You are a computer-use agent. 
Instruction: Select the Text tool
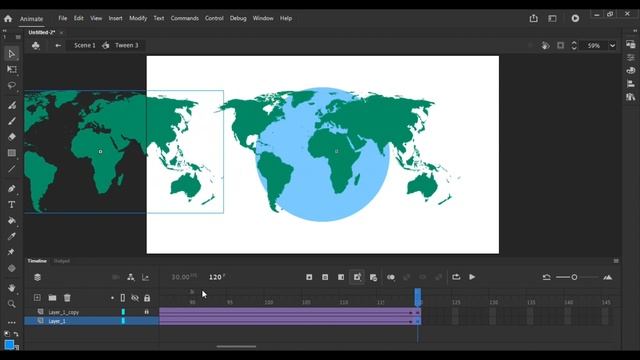[x=11, y=204]
